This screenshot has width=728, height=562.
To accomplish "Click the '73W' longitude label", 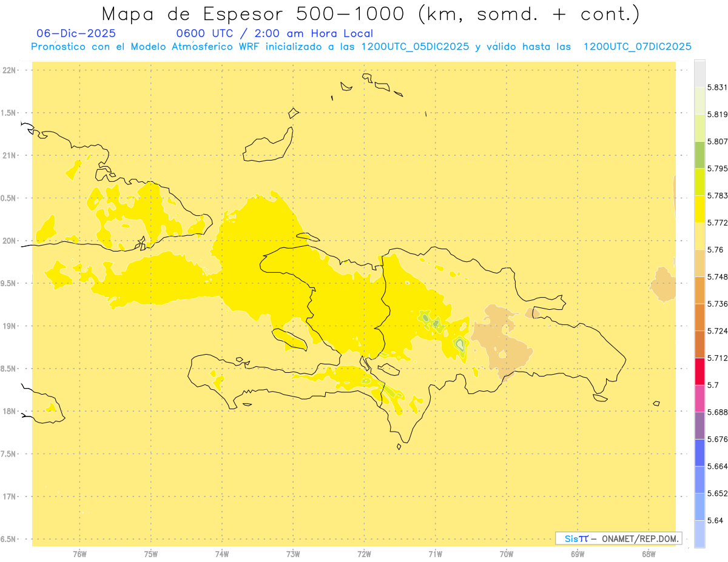I will [x=293, y=554].
